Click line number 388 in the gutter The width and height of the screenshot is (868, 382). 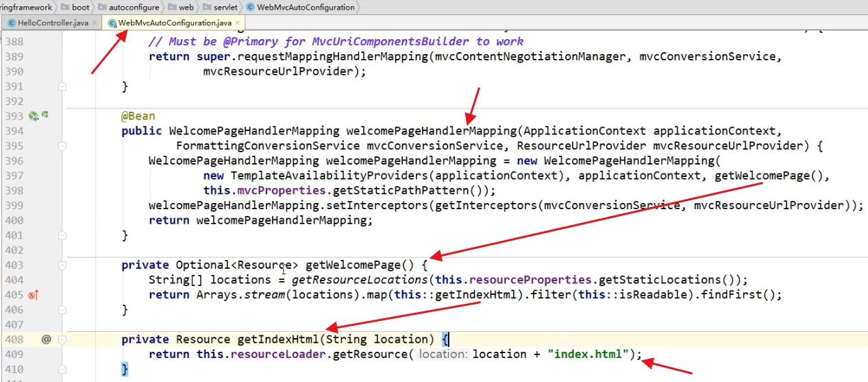pos(13,42)
